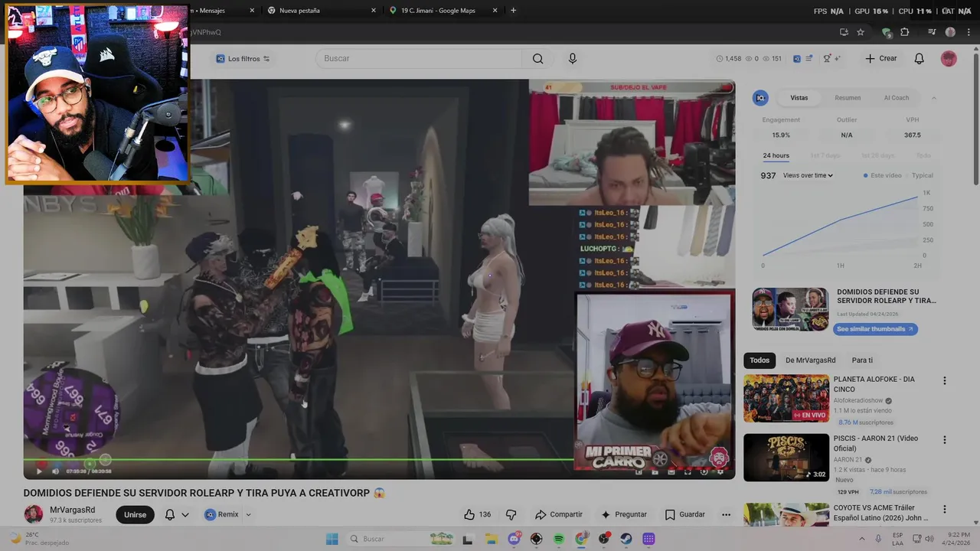Switch to Nueva pestaña browser tab
The width and height of the screenshot is (980, 551).
(322, 11)
